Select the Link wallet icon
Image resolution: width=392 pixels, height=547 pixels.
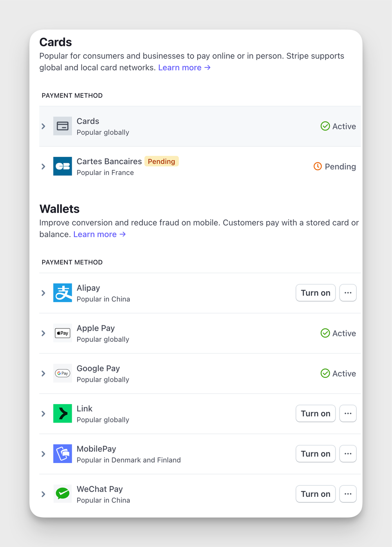[x=62, y=413]
